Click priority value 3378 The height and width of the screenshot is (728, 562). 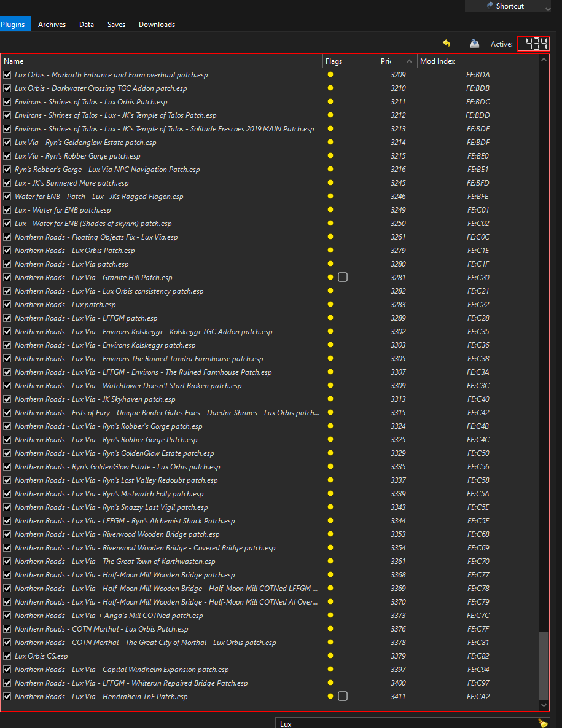point(398,642)
